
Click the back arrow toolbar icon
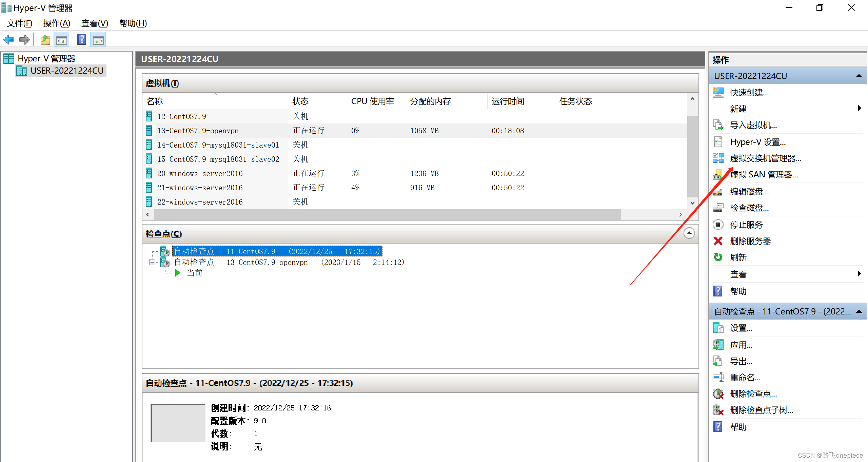click(9, 40)
